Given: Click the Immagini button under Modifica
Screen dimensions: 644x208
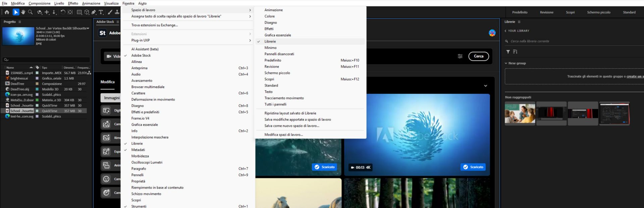Looking at the screenshot, I should click(111, 98).
